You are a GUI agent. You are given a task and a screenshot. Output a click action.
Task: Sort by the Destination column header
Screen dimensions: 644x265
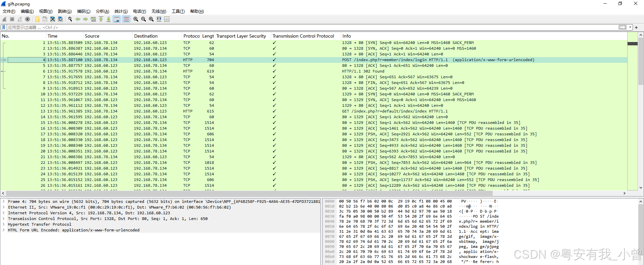click(157, 36)
